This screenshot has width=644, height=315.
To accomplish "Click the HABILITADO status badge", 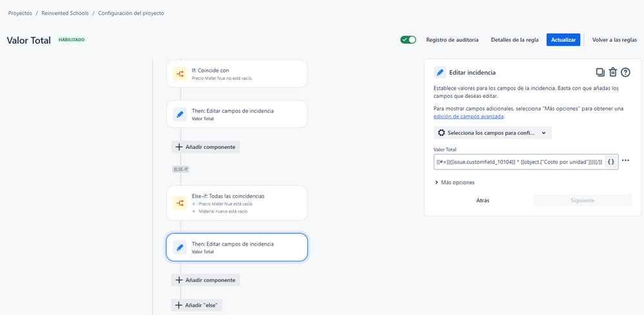I will (72, 40).
